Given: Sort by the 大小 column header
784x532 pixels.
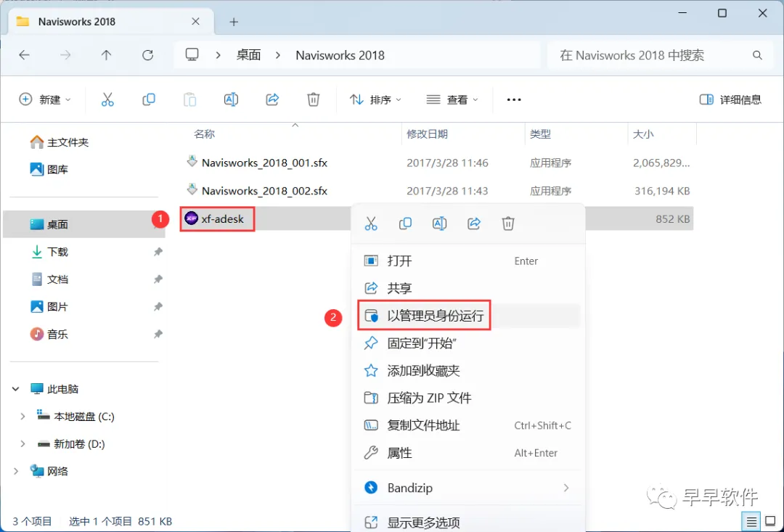Looking at the screenshot, I should tap(643, 134).
